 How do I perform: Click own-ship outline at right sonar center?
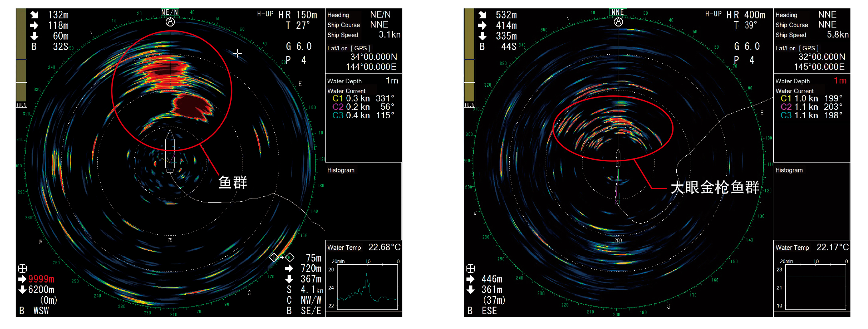(618, 159)
